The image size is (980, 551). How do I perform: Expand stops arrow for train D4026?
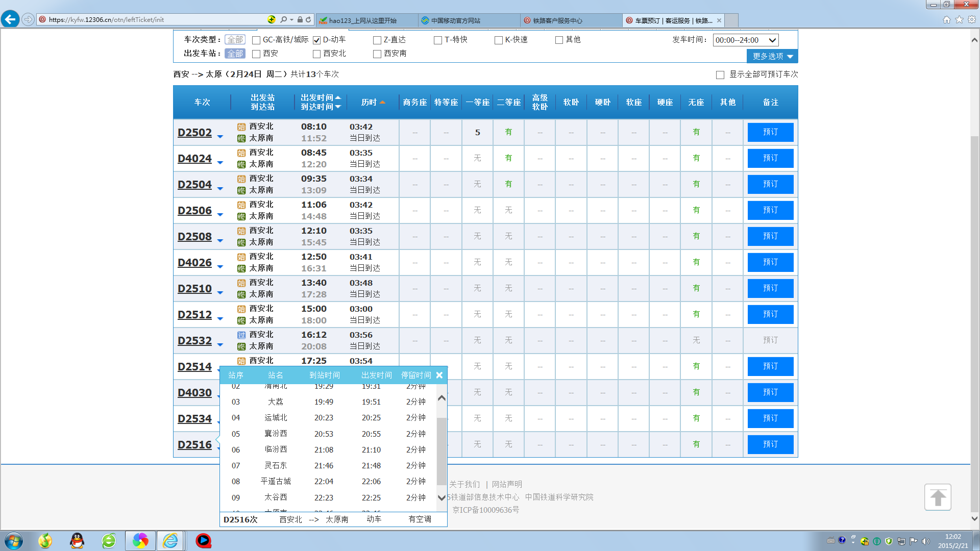click(220, 266)
